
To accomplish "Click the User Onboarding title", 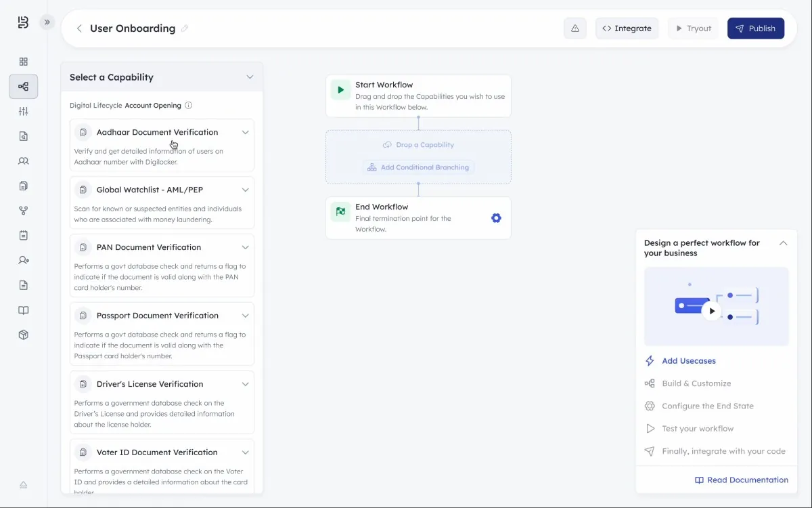I will coord(133,28).
